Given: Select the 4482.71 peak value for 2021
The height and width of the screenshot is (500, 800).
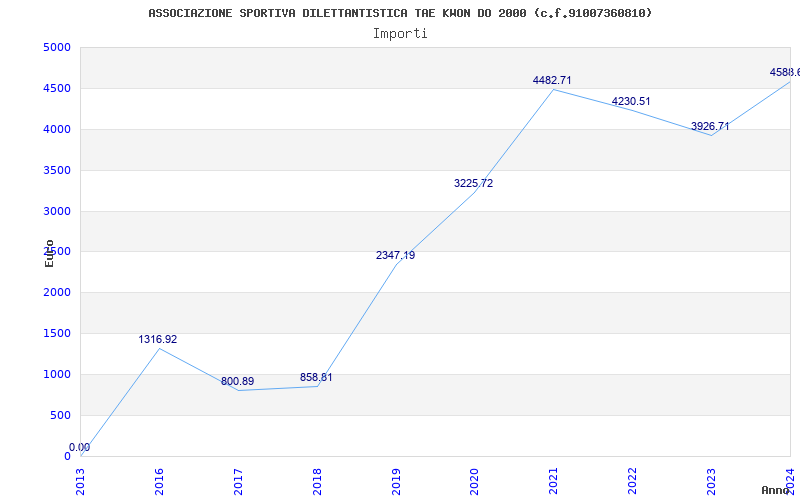Looking at the screenshot, I should click(x=552, y=80).
